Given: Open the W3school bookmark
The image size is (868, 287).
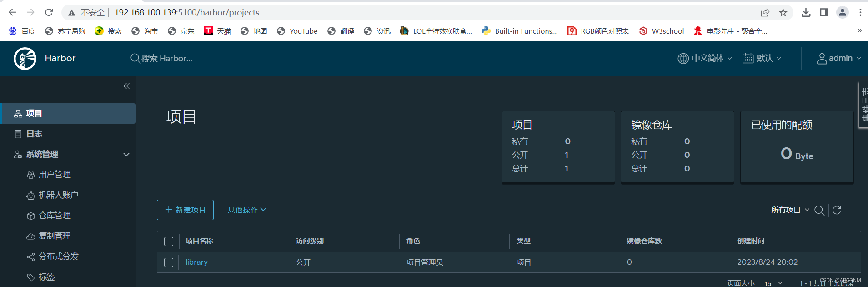Looking at the screenshot, I should point(662,31).
